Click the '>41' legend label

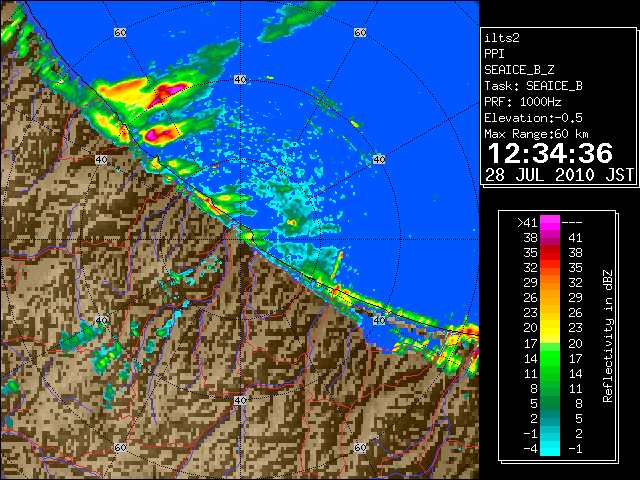[x=527, y=223]
